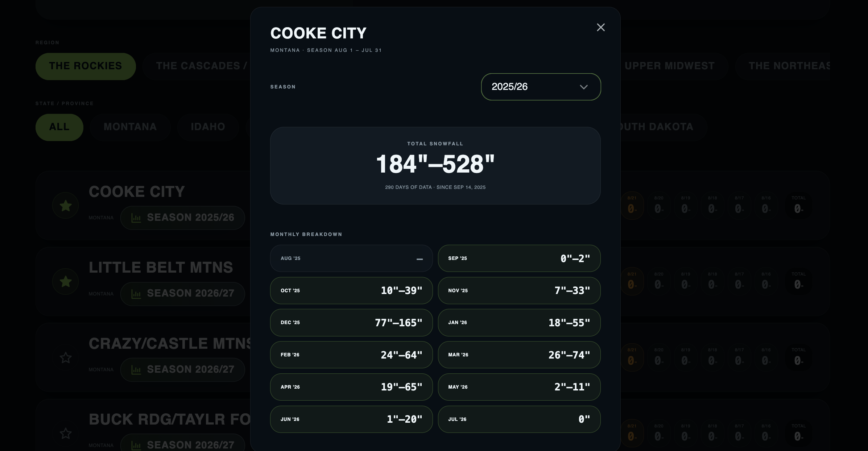Click Cooke City 8/21 daily snowfall badge
Viewport: 868px width, 451px height.
click(632, 206)
